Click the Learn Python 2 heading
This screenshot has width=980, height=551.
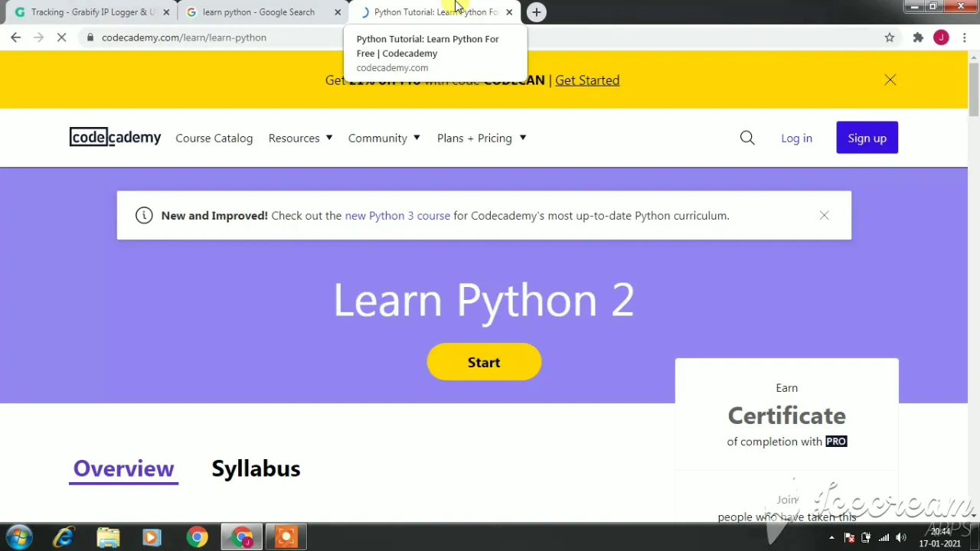tap(484, 300)
